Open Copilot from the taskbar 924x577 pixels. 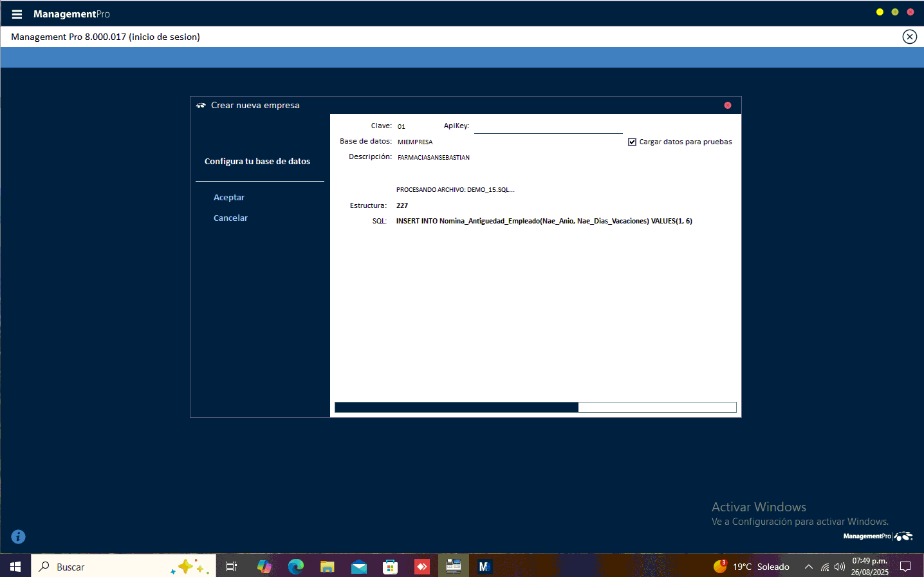264,567
